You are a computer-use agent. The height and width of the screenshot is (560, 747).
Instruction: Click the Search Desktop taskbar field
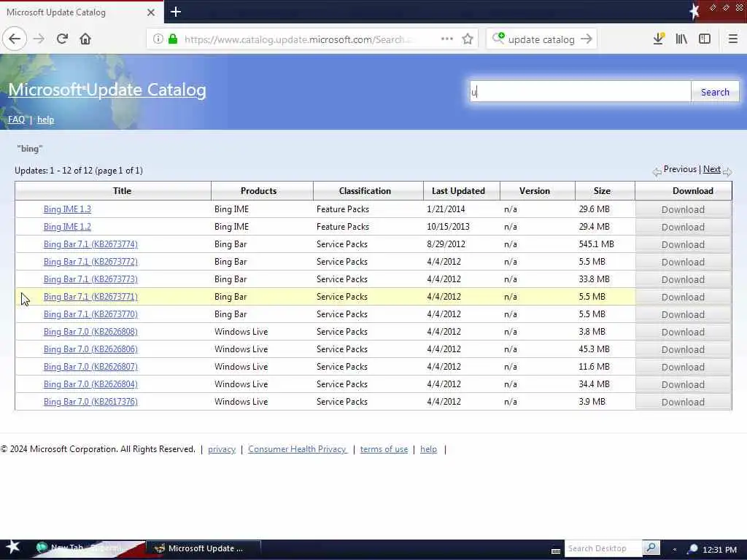[603, 548]
